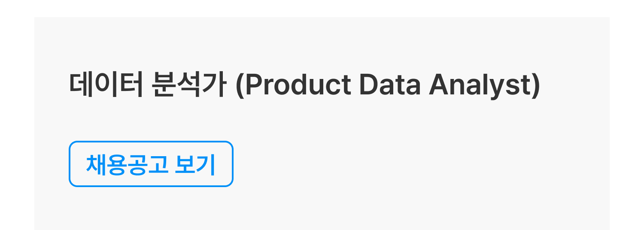Image resolution: width=644 pixels, height=230 pixels.
Task: Choose the view job posting button under the title
Action: pos(151,164)
